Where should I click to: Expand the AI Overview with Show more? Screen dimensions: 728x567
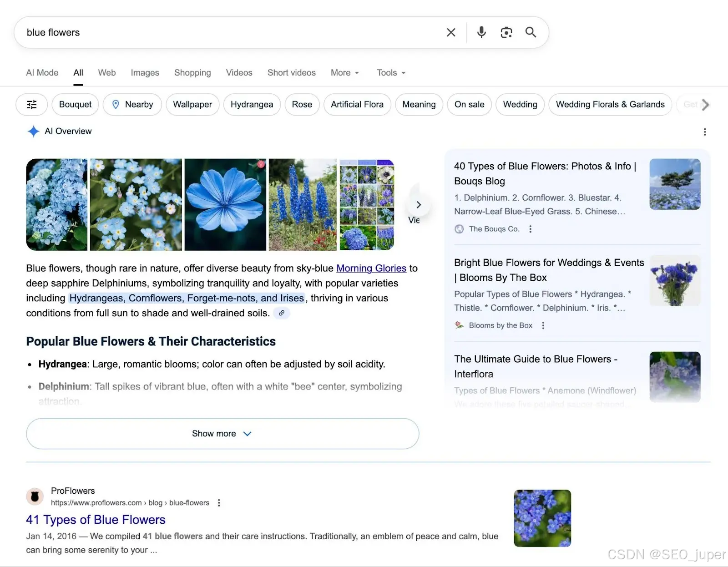coord(222,434)
